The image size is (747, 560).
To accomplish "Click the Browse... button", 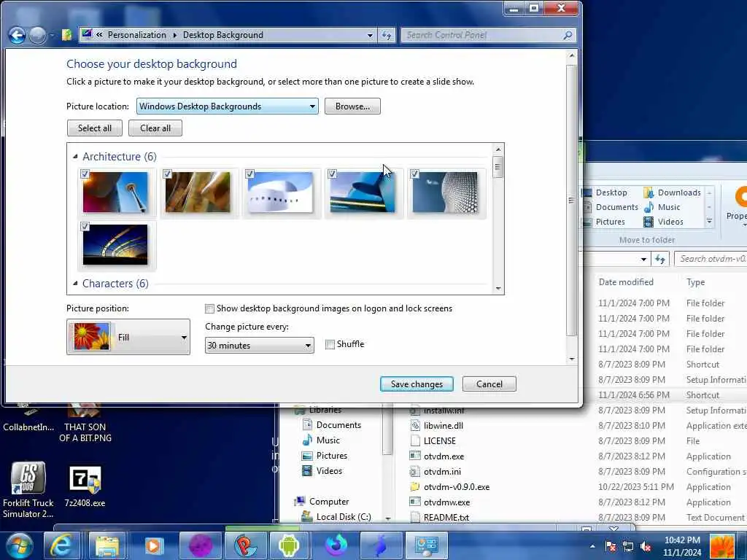I will point(352,106).
